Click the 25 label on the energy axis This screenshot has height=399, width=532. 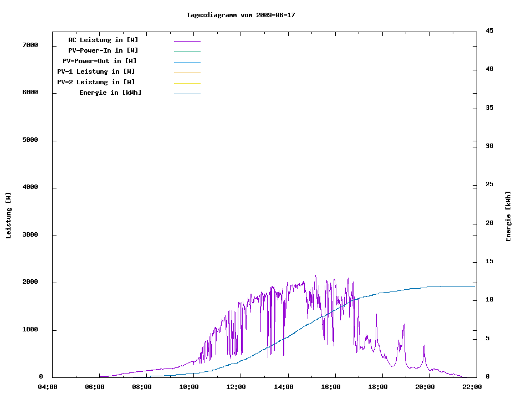tap(489, 184)
